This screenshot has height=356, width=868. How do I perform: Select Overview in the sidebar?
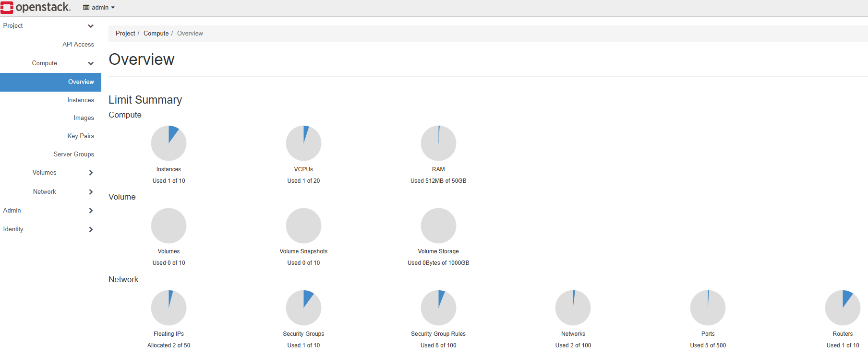pyautogui.click(x=50, y=82)
